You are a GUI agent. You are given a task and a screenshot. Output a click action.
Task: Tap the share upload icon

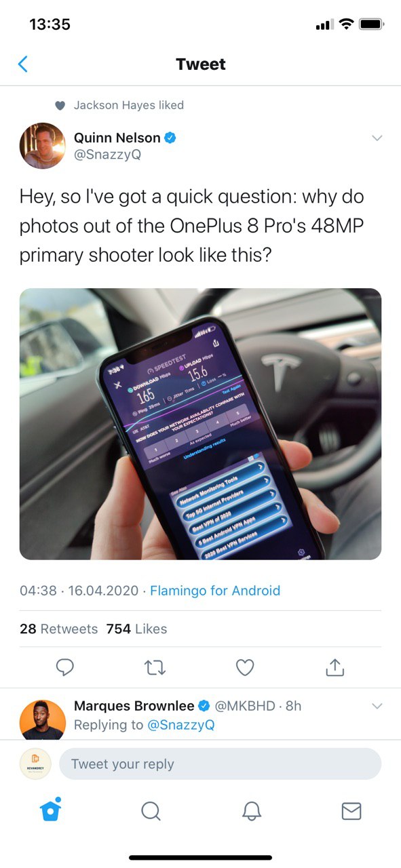[335, 668]
